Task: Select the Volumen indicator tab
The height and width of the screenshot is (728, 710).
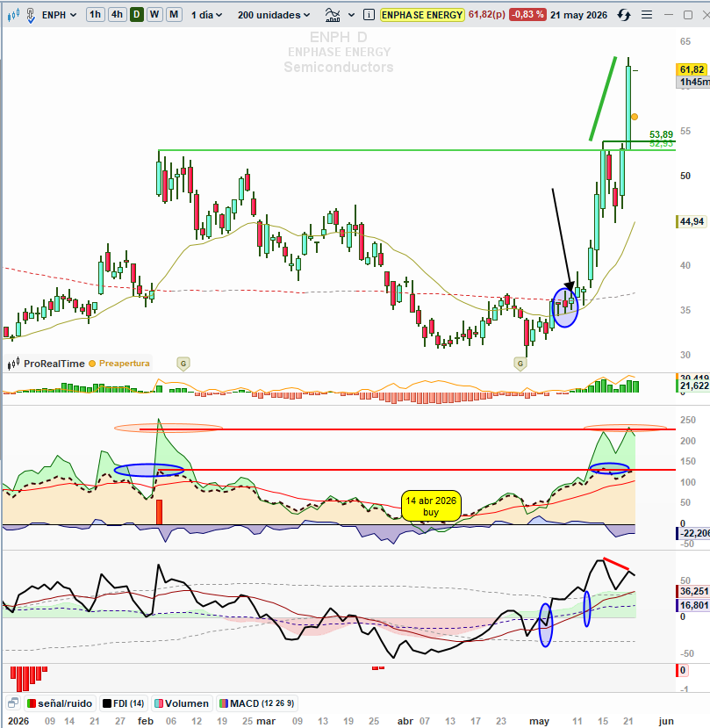Action: coord(182,703)
